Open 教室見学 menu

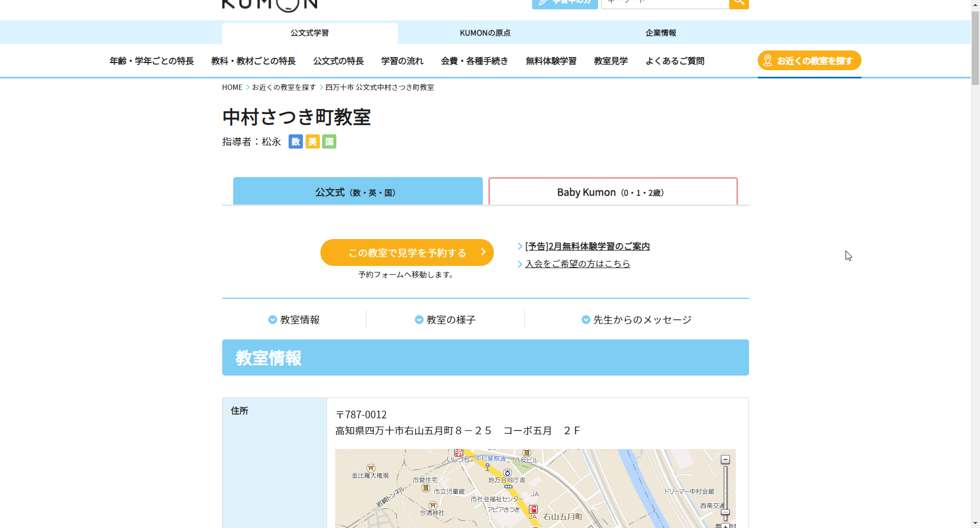tap(611, 61)
